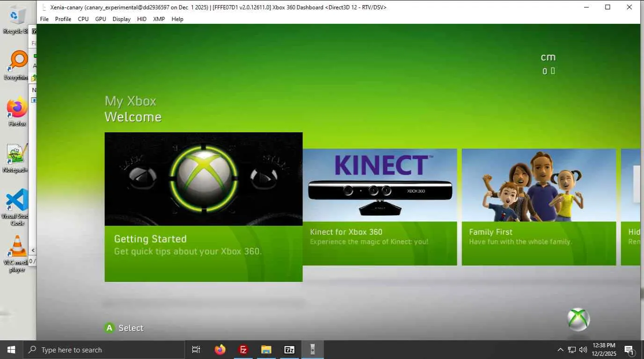This screenshot has height=359, width=644.
Task: Open VLC media player desktop icon
Action: pos(17,254)
